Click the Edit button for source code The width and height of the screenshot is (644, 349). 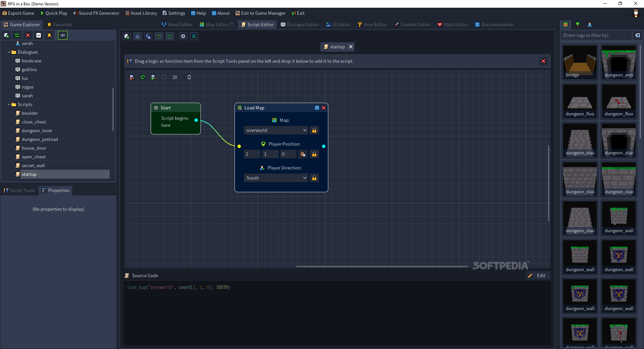point(537,276)
